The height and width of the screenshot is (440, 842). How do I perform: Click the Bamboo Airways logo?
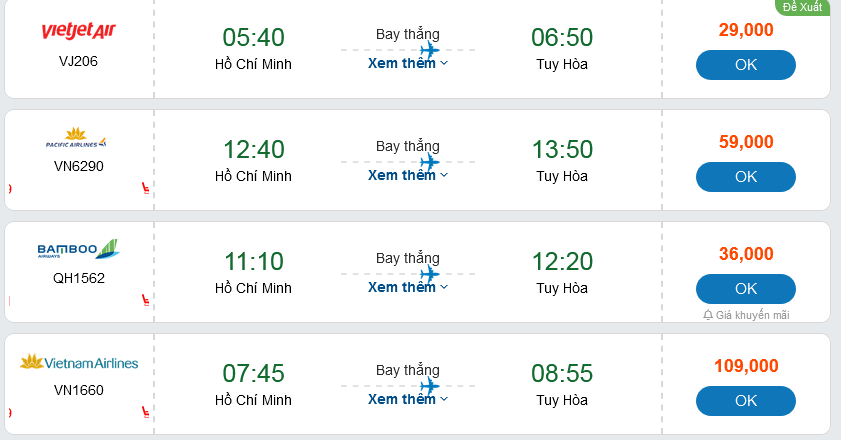click(78, 250)
